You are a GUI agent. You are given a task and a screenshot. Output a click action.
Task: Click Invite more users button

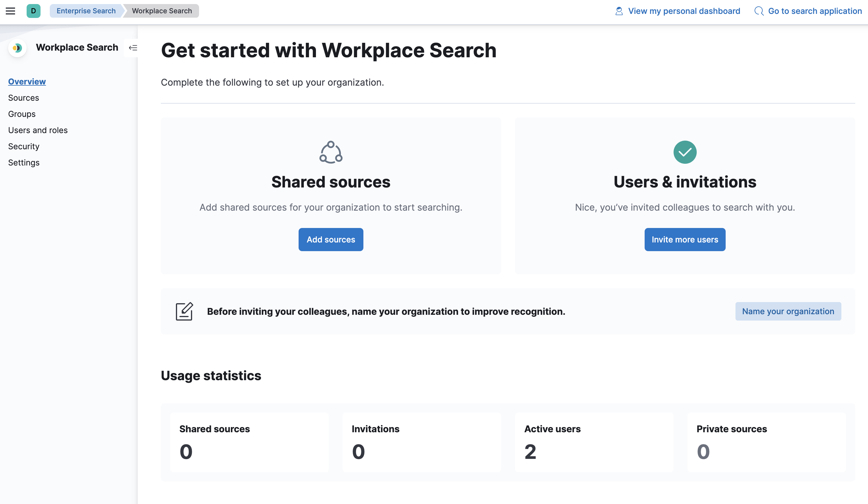coord(685,240)
